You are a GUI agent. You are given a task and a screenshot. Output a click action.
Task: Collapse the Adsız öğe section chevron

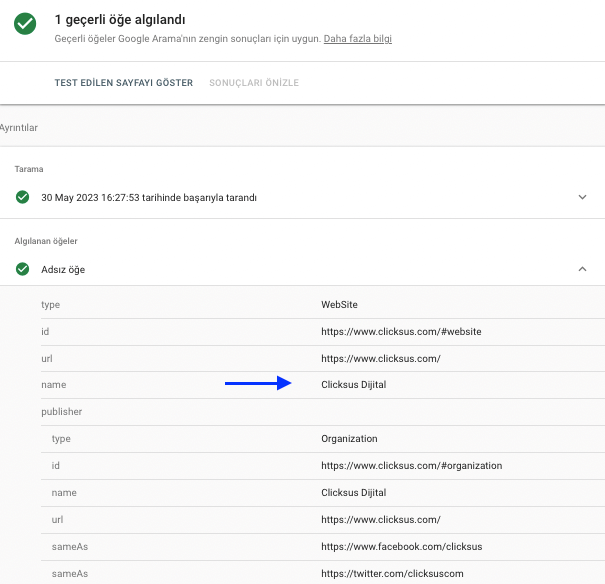point(582,269)
